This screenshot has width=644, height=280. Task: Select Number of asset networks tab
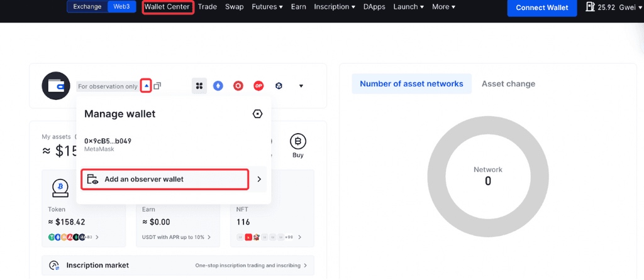click(x=411, y=83)
